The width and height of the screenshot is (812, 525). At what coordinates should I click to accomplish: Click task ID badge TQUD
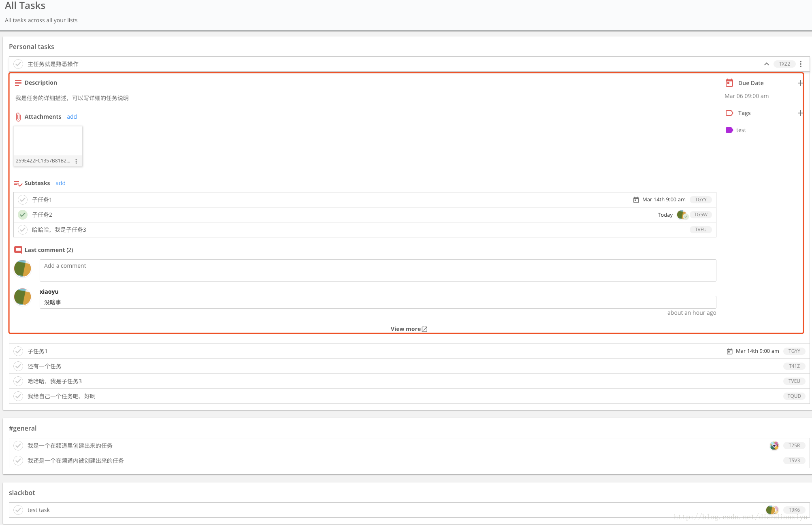tap(794, 396)
